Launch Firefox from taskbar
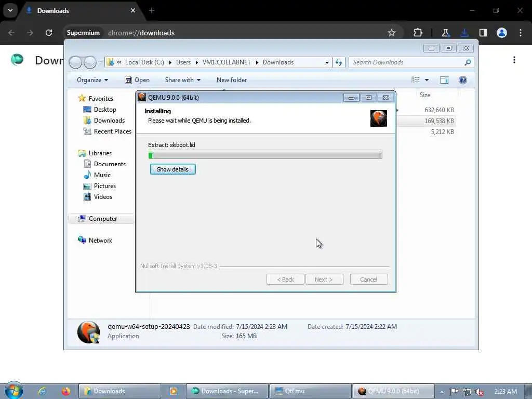The height and width of the screenshot is (399, 532). point(66,391)
